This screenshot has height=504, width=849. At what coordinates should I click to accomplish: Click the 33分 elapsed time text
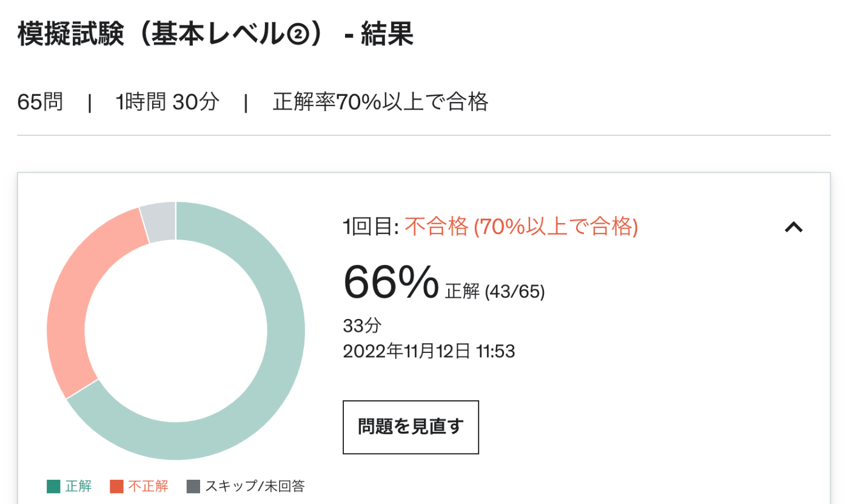(x=362, y=326)
